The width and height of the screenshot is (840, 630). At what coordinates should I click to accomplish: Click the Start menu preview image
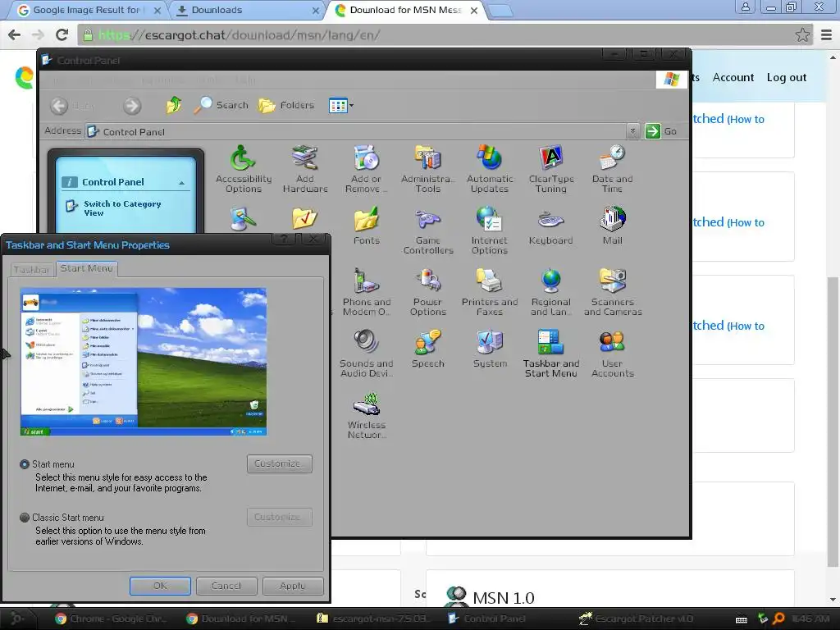[143, 362]
